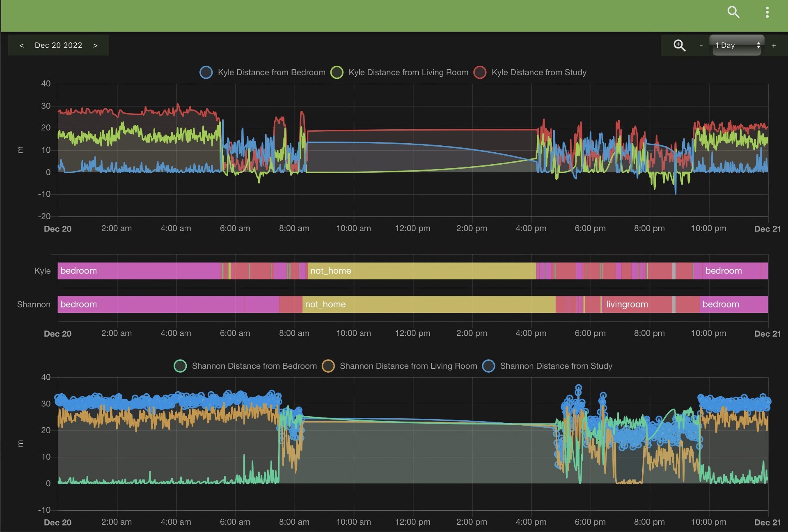This screenshot has width=788, height=532.
Task: Click Shannon's early morning bedroom segment
Action: tap(151, 305)
